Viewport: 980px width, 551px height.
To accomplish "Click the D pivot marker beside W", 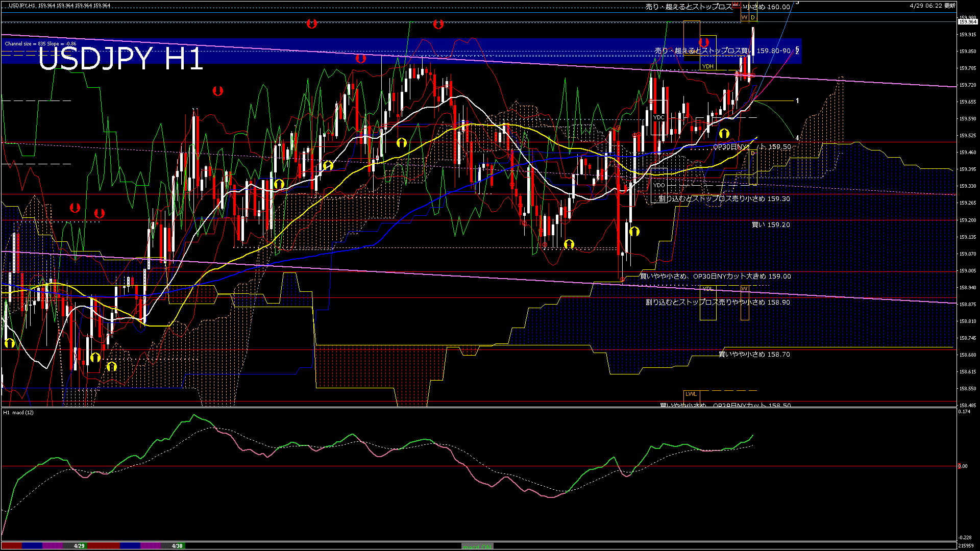I will tap(752, 17).
